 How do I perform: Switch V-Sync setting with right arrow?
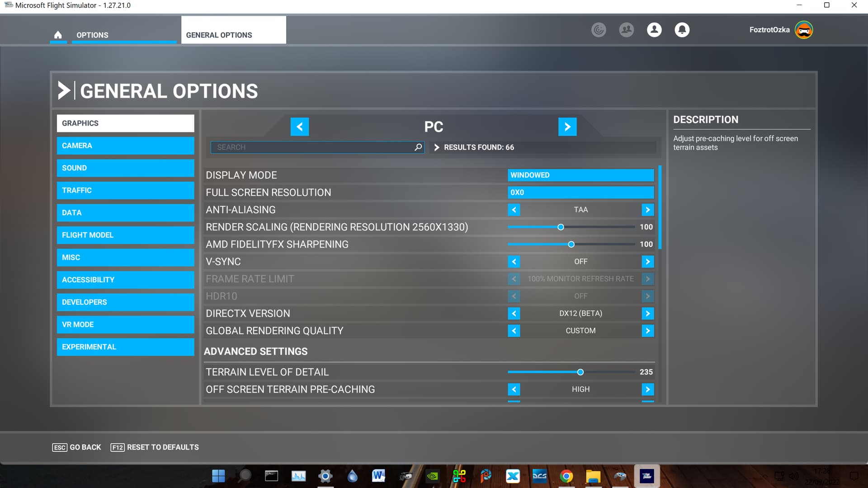[647, 262]
